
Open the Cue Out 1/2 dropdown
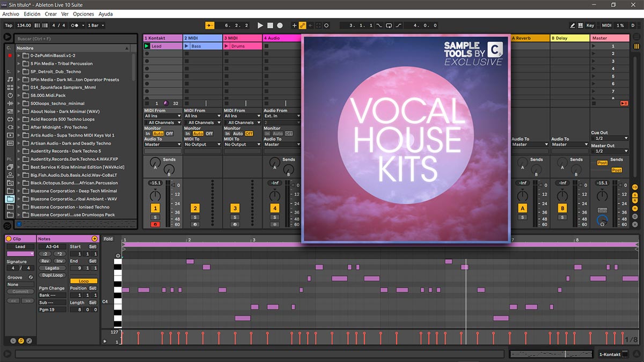(x=610, y=138)
